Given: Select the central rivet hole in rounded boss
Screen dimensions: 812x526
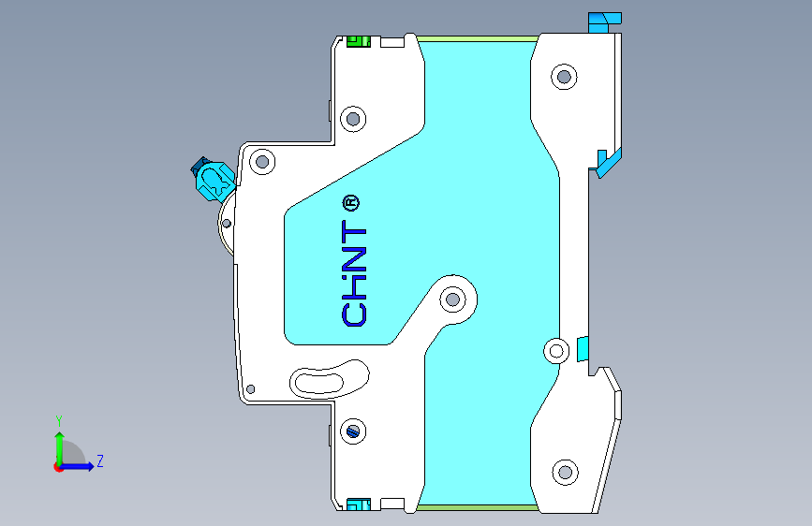Looking at the screenshot, I should pyautogui.click(x=452, y=300).
